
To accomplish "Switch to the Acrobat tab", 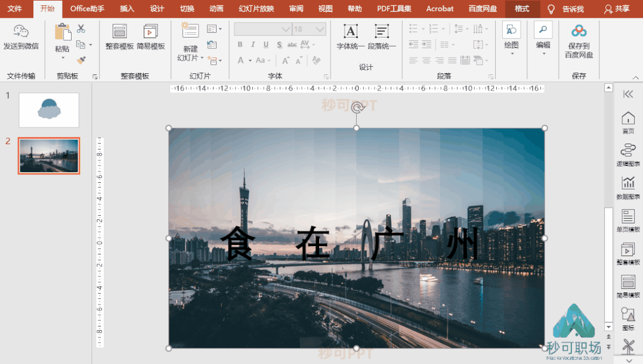I will tap(440, 8).
